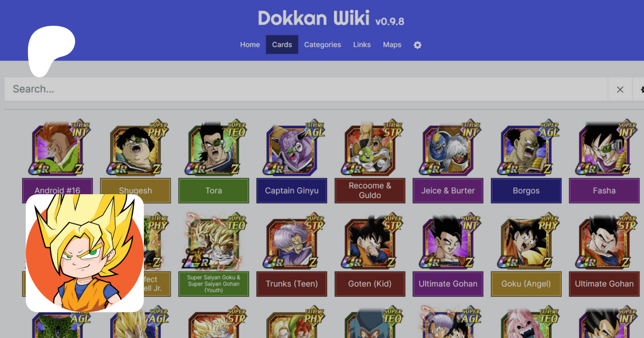Open the Goten (Kid) label link

(x=370, y=284)
